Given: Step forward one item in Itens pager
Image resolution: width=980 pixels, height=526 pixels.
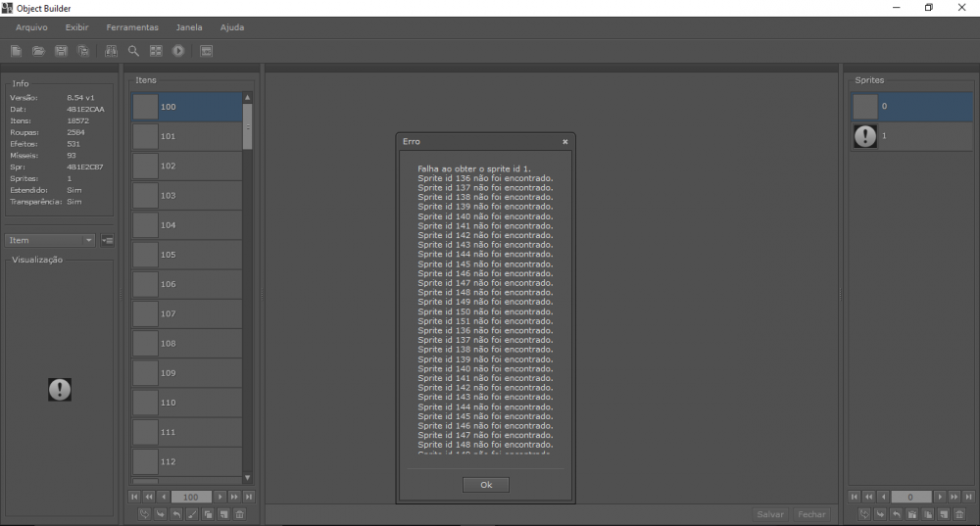Looking at the screenshot, I should click(x=220, y=497).
